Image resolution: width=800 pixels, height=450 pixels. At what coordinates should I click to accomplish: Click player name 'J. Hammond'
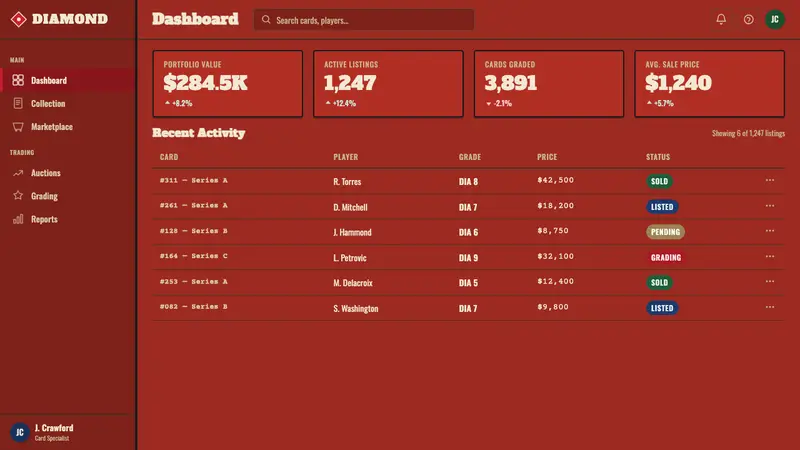(x=352, y=232)
